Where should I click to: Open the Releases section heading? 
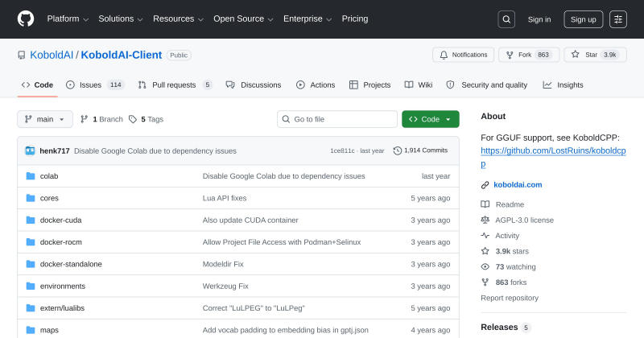tap(499, 328)
